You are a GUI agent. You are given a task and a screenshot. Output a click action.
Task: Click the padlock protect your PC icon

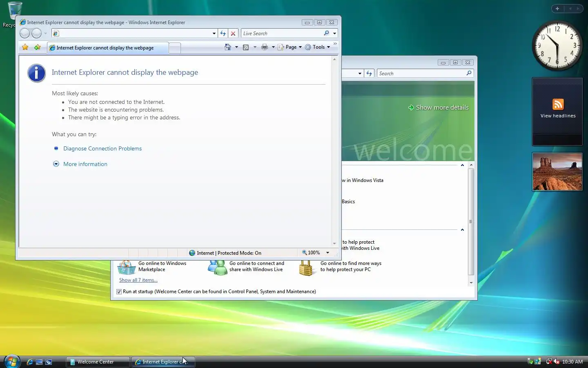(306, 268)
